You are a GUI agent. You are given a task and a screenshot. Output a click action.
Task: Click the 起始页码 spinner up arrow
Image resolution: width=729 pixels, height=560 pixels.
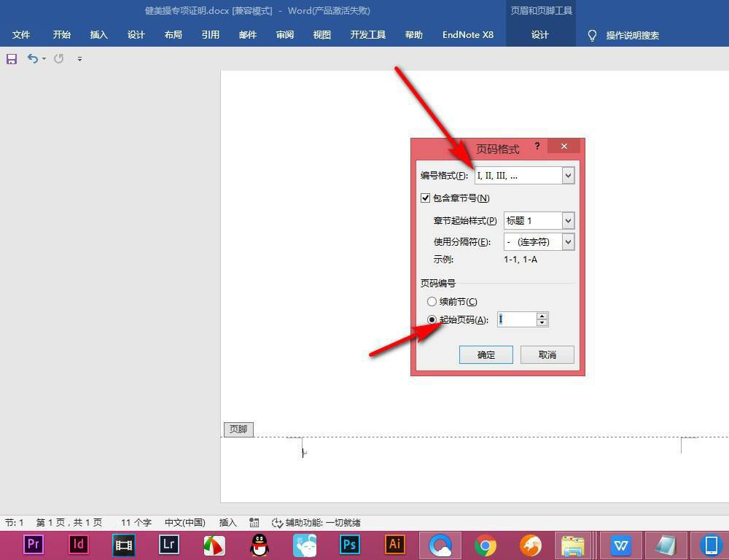pos(542,315)
